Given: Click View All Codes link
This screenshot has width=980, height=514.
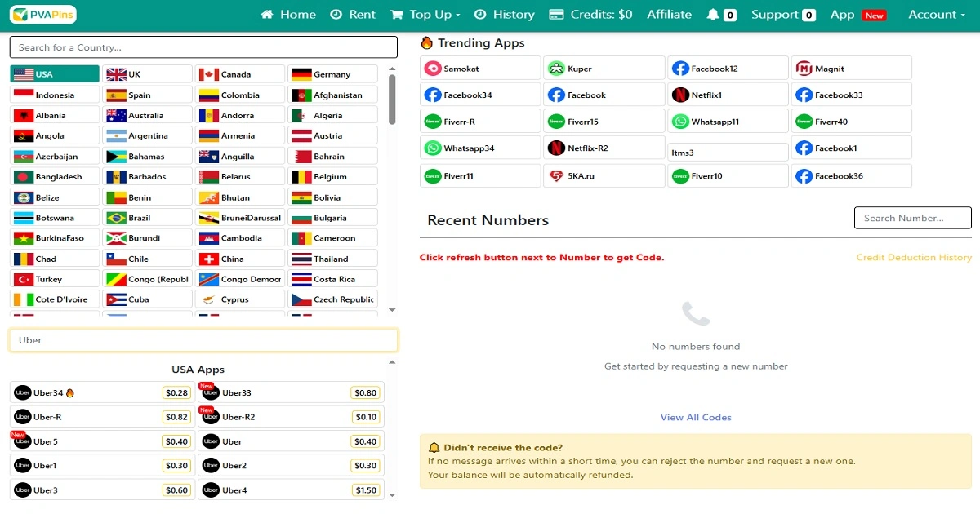Looking at the screenshot, I should point(696,417).
